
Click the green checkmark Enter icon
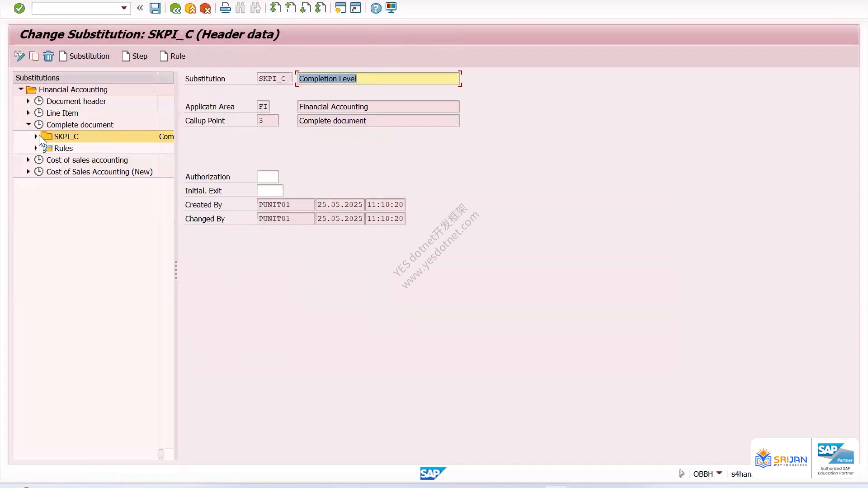click(19, 8)
